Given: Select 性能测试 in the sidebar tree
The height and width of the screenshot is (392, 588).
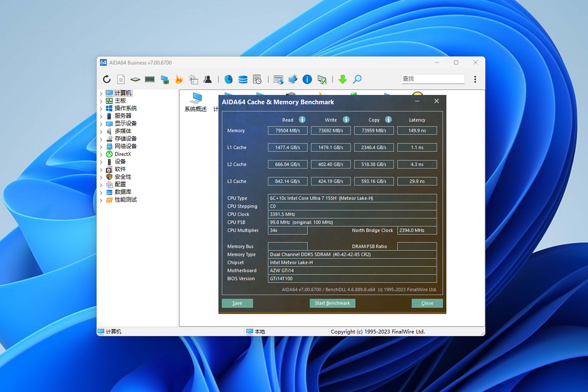Looking at the screenshot, I should [125, 200].
